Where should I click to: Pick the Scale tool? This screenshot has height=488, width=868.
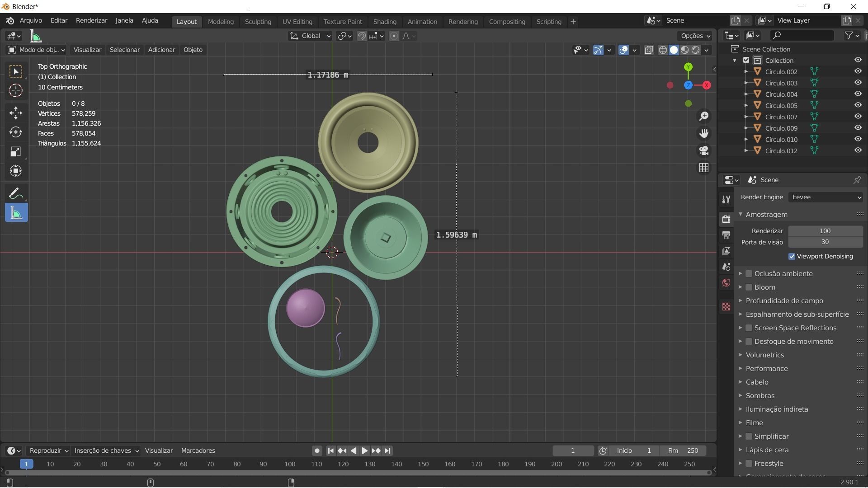tap(16, 152)
